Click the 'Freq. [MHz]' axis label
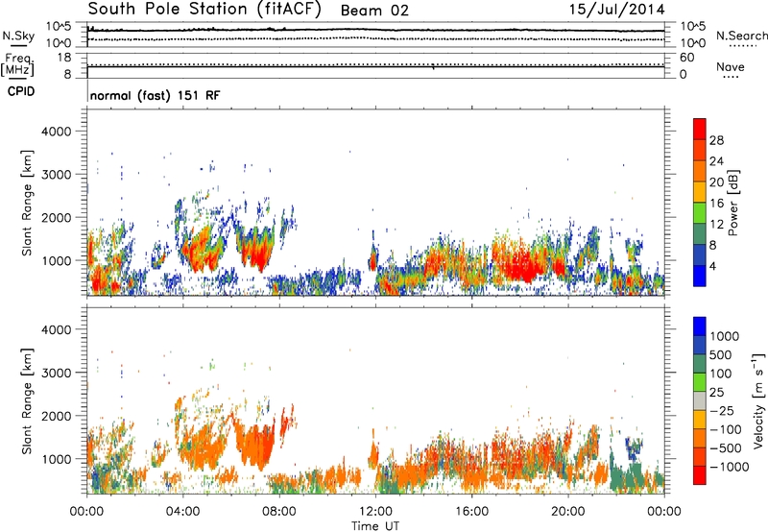The height and width of the screenshot is (532, 768). coord(17,65)
